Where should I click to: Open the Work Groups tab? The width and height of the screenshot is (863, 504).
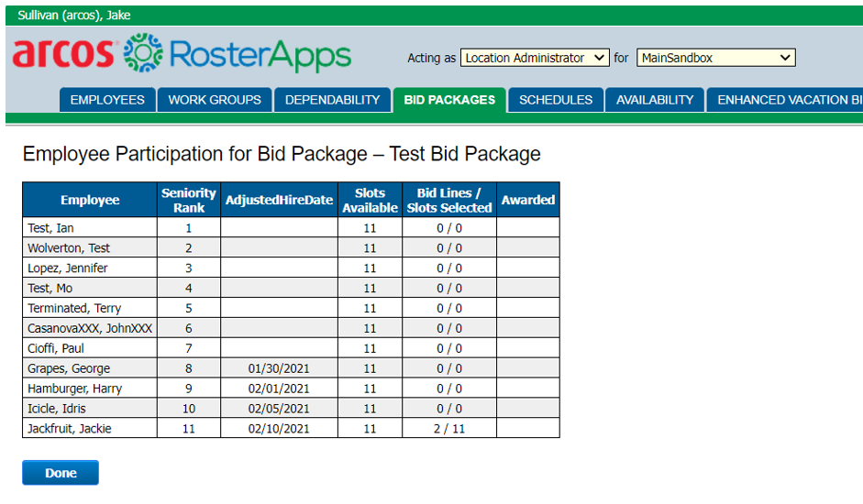point(215,100)
